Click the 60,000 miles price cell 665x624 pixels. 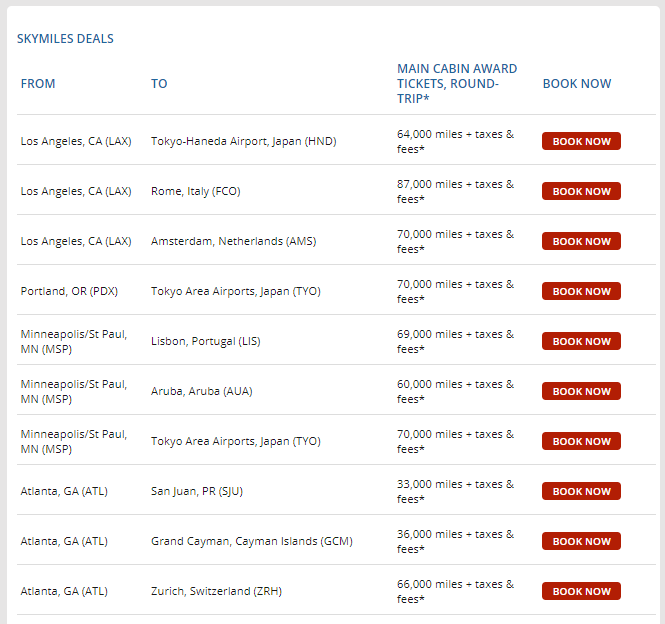pyautogui.click(x=455, y=392)
